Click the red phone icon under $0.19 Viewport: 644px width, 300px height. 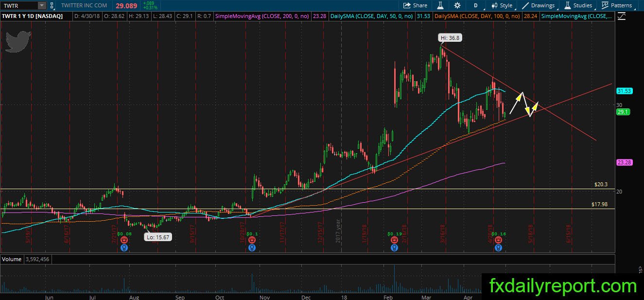(x=394, y=240)
